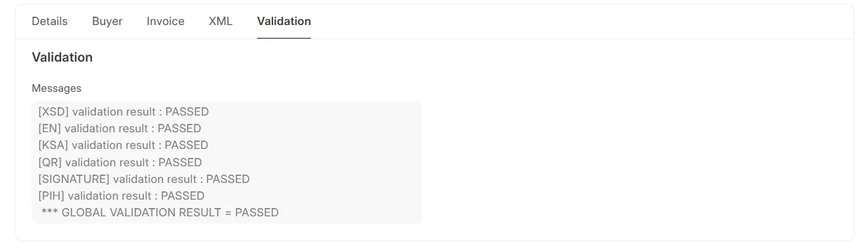Click the KSA validation result line
The height and width of the screenshot is (251, 868).
pyautogui.click(x=123, y=145)
